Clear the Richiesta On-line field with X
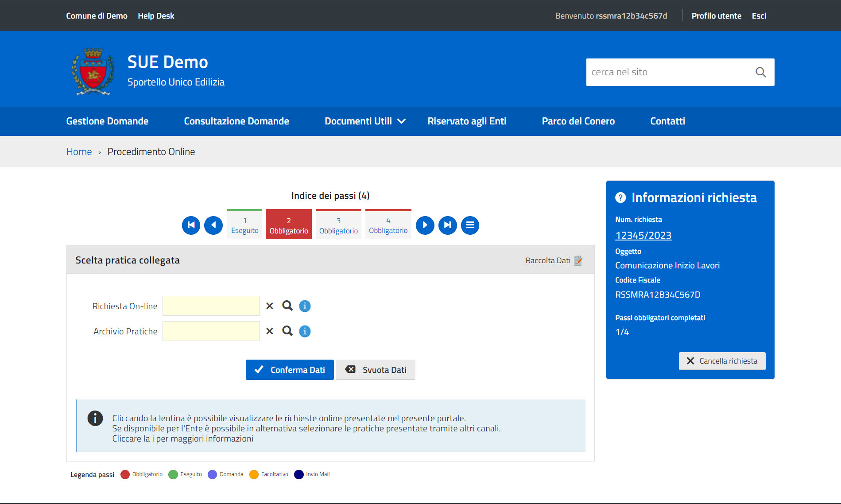The width and height of the screenshot is (841, 504). (x=270, y=306)
